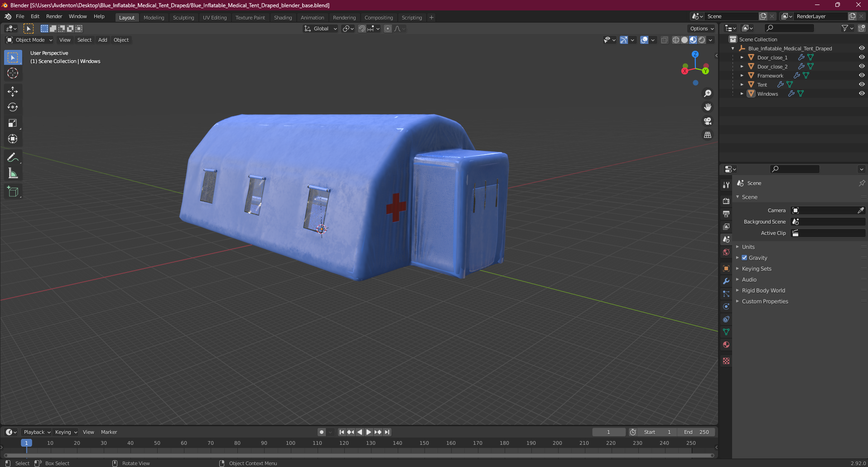Open Global transform orientation dropdown
Screen dimensions: 868x467
pyautogui.click(x=321, y=29)
